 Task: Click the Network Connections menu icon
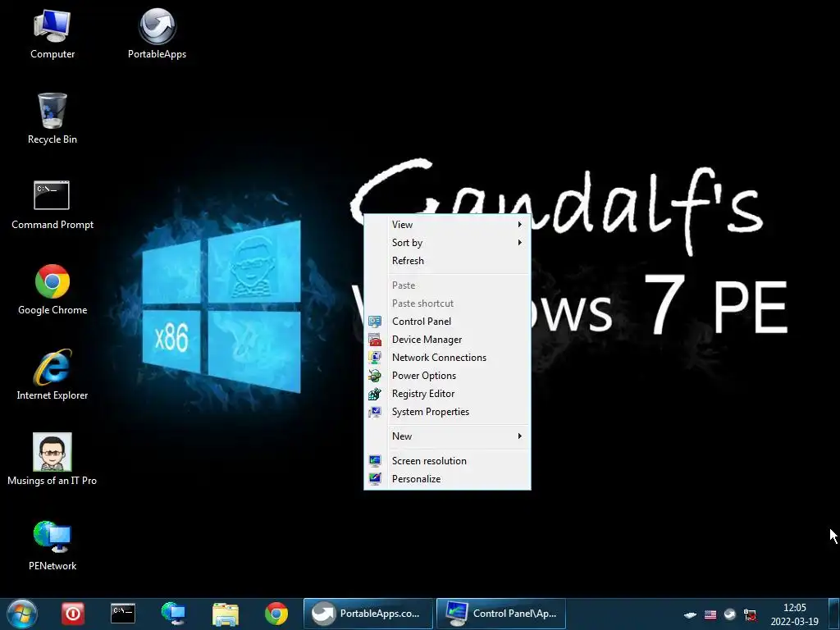[x=375, y=358]
